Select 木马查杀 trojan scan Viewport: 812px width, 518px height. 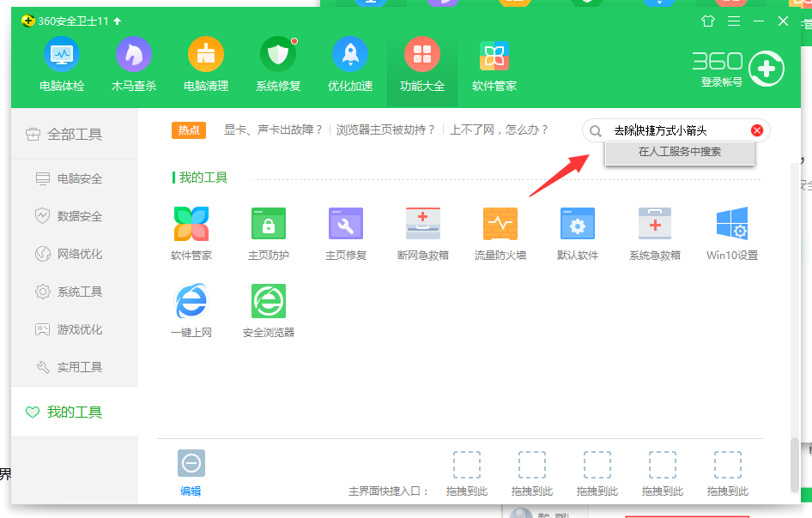point(133,62)
